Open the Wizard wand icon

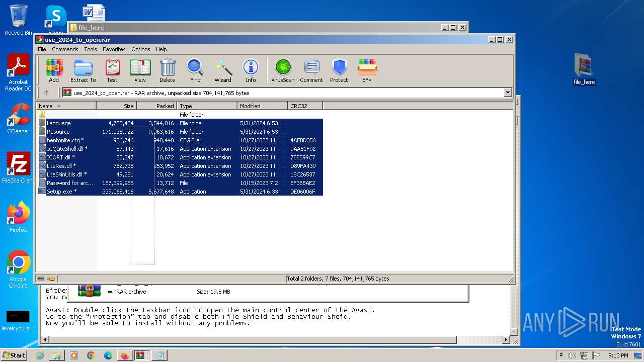[223, 70]
